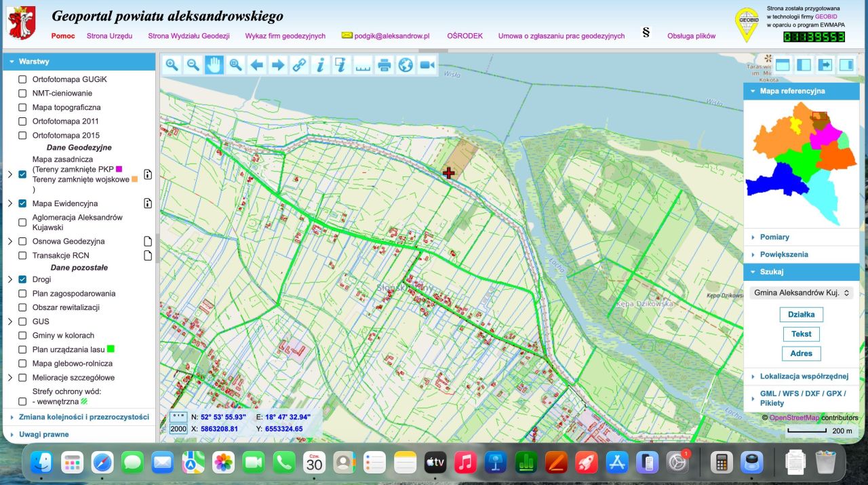Toggle the right side panel layout icon

(846, 65)
